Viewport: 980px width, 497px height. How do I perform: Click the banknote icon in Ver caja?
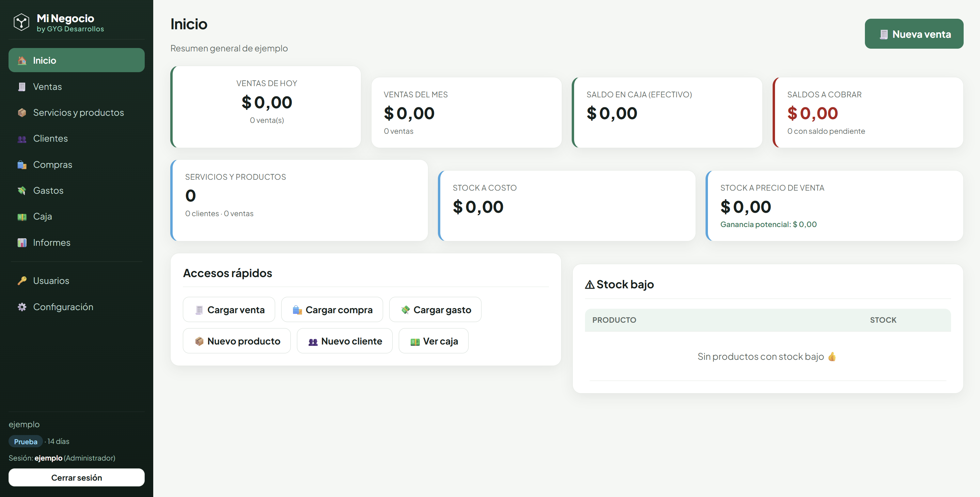click(415, 341)
